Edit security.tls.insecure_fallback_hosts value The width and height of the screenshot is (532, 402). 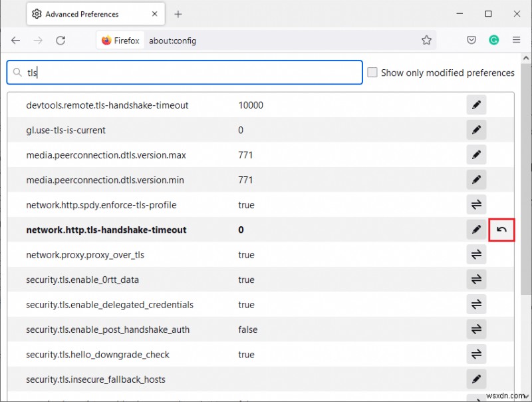(476, 379)
